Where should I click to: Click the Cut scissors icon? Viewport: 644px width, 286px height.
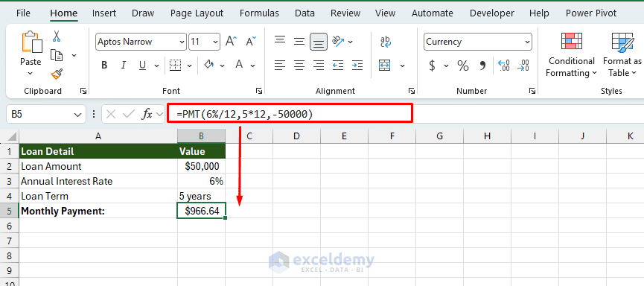coord(57,36)
